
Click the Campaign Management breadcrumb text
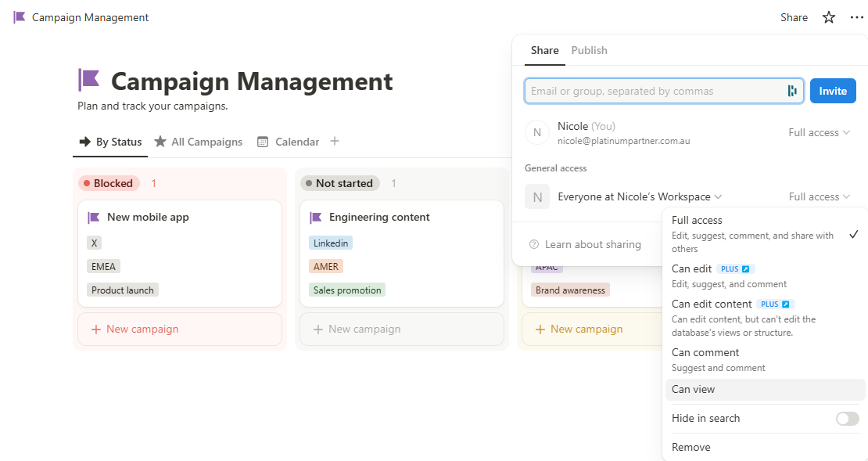[x=90, y=17]
